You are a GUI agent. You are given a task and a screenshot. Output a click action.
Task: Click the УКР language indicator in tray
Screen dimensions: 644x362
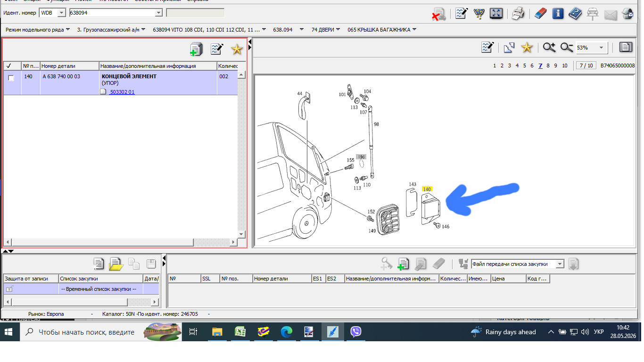pyautogui.click(x=599, y=332)
